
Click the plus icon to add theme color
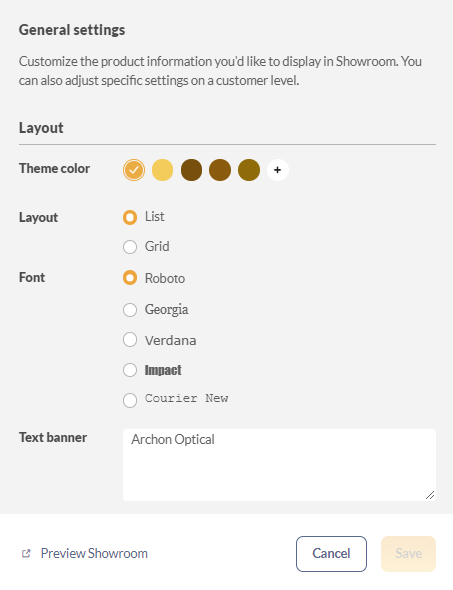click(x=278, y=170)
